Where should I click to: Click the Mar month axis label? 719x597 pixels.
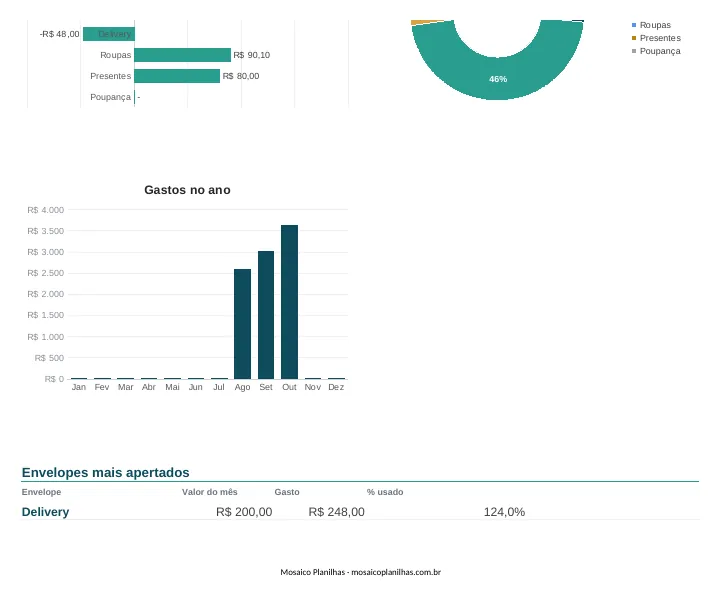click(125, 387)
